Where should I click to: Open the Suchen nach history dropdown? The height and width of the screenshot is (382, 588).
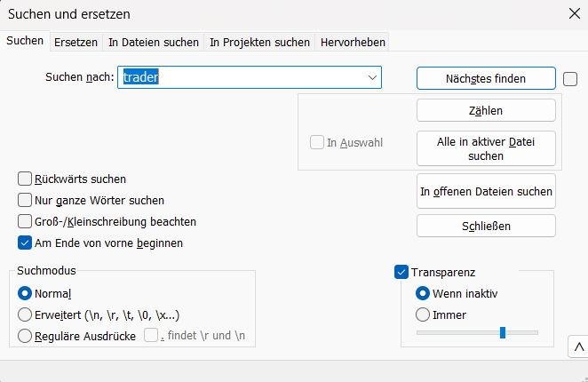pos(372,78)
